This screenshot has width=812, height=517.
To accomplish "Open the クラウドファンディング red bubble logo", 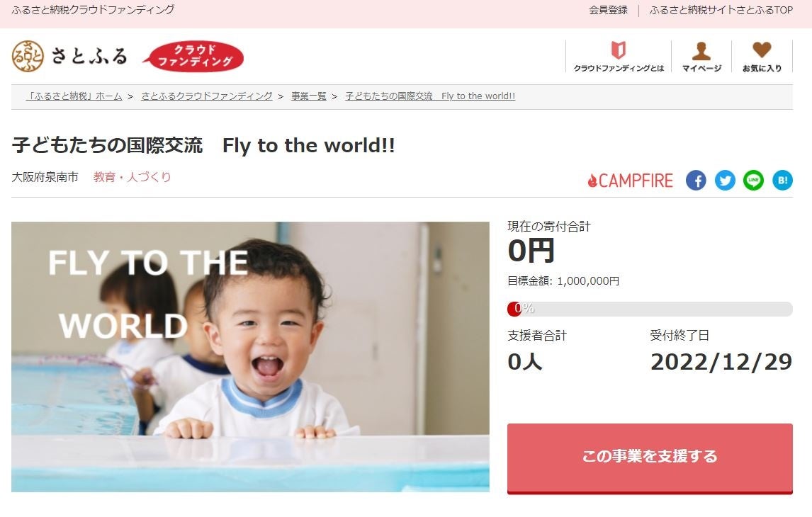I will tap(193, 56).
